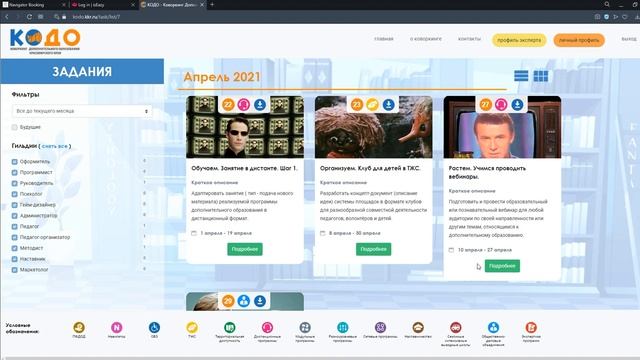640x360 pixels.
Task: Toggle the 'Методист' guild checkbox
Action: [15, 248]
